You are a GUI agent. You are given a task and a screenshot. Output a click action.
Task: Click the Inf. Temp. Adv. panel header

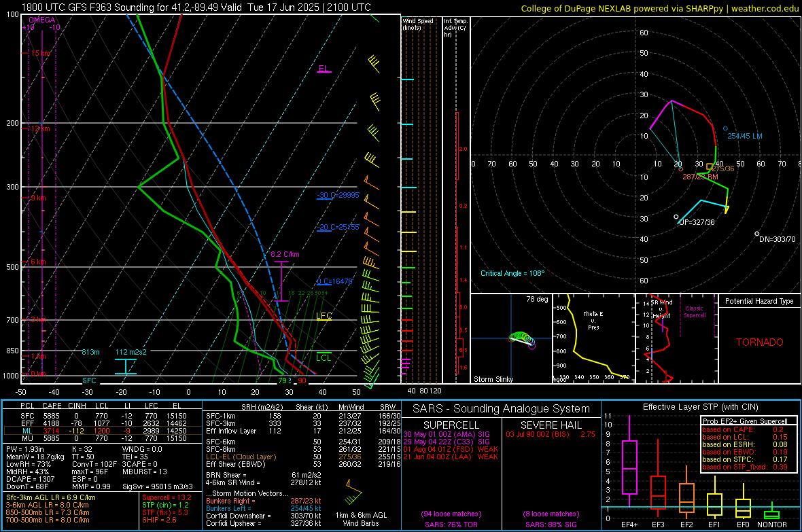pos(455,28)
